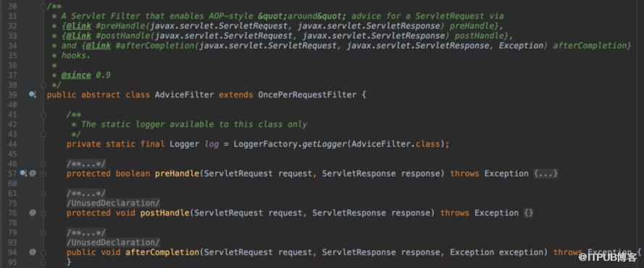644x268 pixels.
Task: Click the @ annotation gutter icon on line 94
Action: point(33,252)
